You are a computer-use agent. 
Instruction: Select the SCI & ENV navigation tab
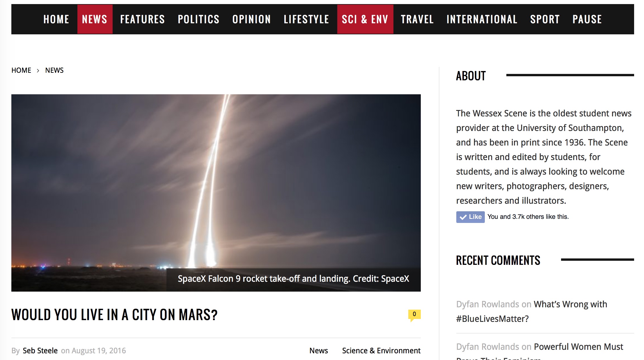[365, 19]
